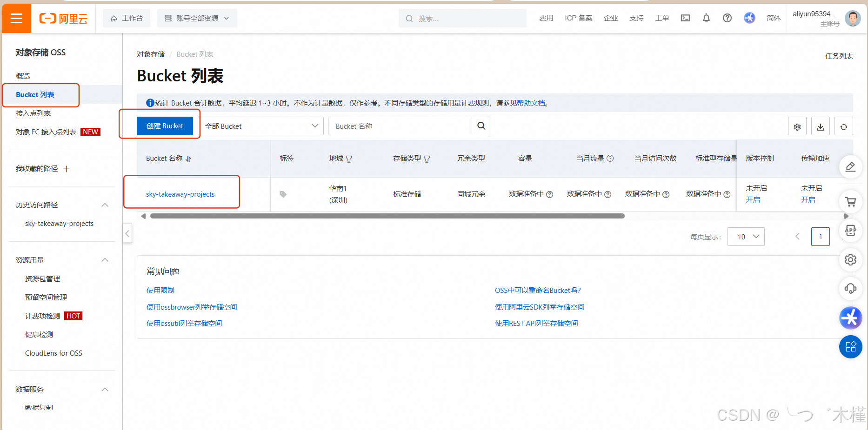868x430 pixels.
Task: Open the ICP 备案 top menu
Action: (579, 18)
